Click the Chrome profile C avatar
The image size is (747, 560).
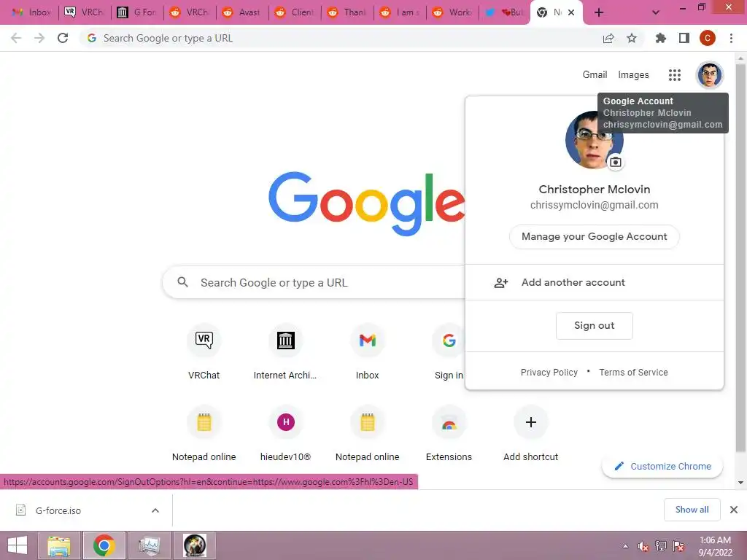click(708, 38)
